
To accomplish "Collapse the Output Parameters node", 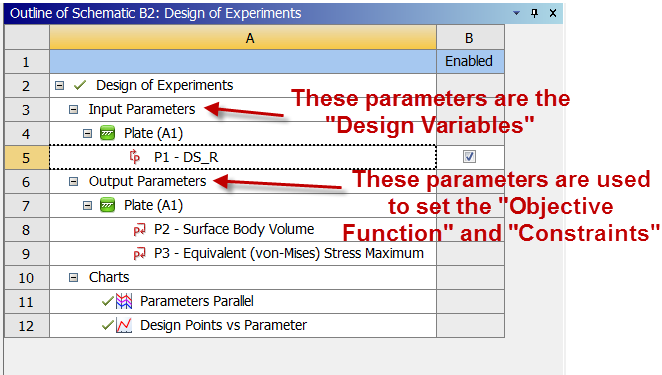I will coord(73,182).
